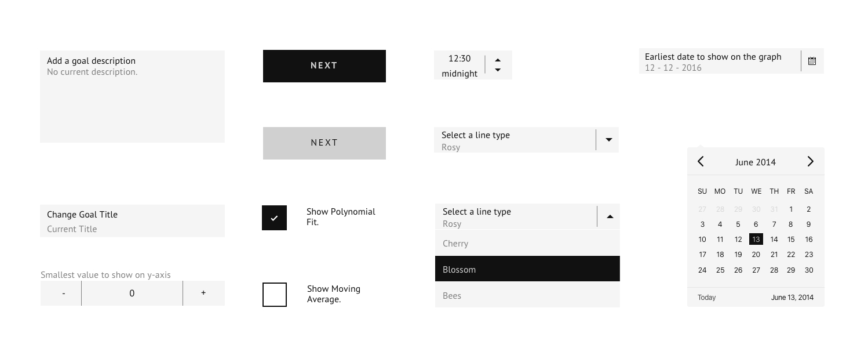The height and width of the screenshot is (344, 868).
Task: Decrease the time using the down arrow
Action: [497, 71]
